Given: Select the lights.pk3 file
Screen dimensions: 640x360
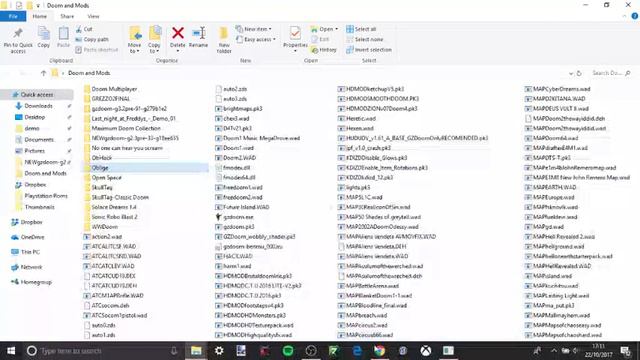Looking at the screenshot, I should [354, 187].
